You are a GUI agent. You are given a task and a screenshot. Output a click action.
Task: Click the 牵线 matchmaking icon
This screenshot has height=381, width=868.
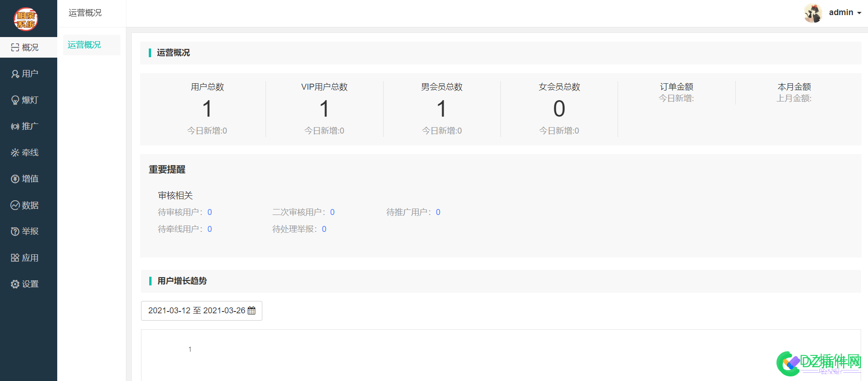pyautogui.click(x=15, y=153)
